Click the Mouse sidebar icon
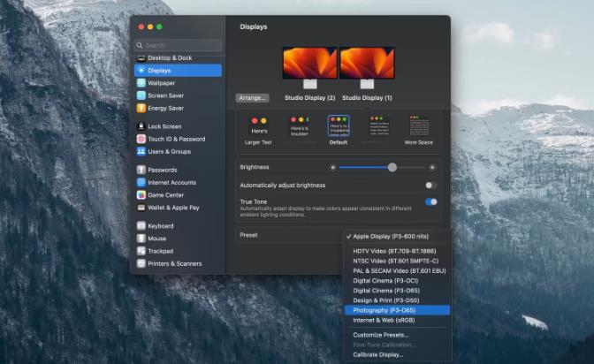Image resolution: width=594 pixels, height=364 pixels. [x=141, y=239]
